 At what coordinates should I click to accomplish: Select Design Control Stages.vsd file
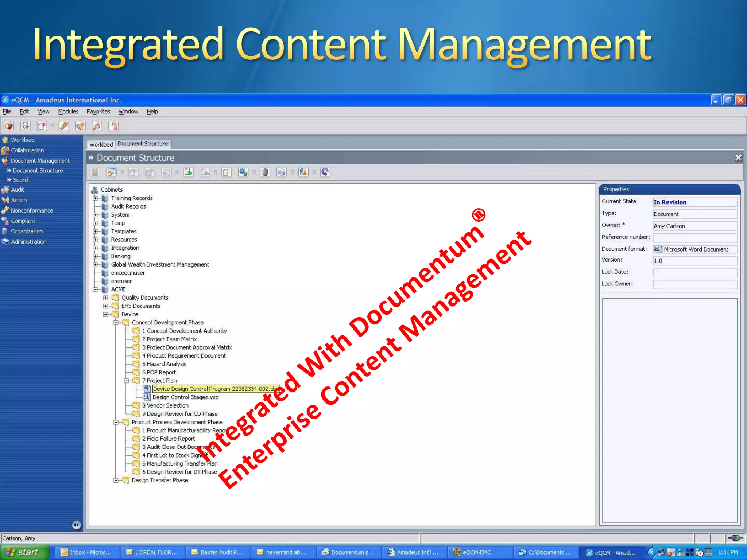pos(185,397)
